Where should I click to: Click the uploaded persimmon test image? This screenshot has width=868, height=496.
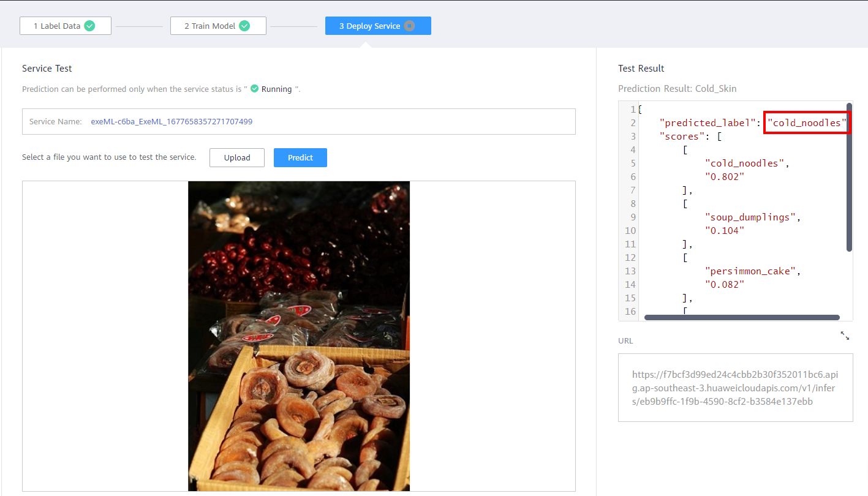click(299, 336)
